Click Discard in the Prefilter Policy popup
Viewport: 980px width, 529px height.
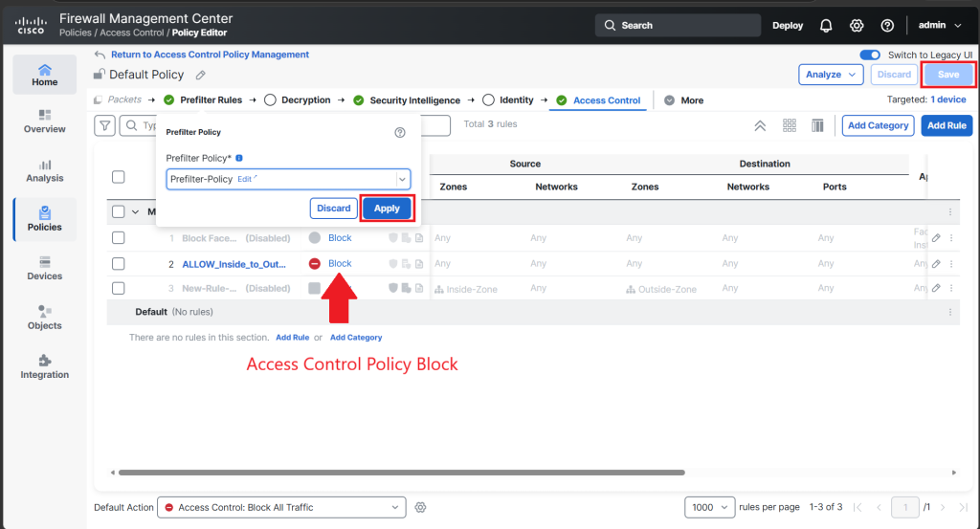pos(334,209)
